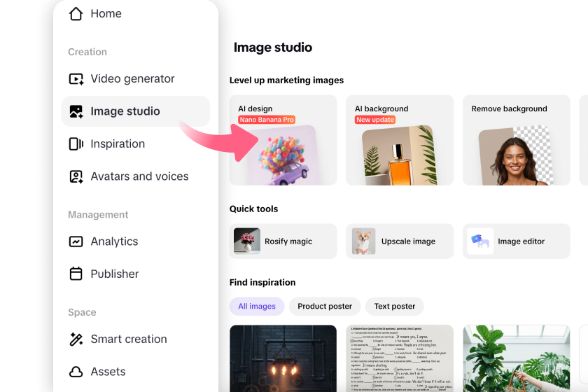Open Assets in the sidebar
588x392 pixels.
[x=108, y=372]
